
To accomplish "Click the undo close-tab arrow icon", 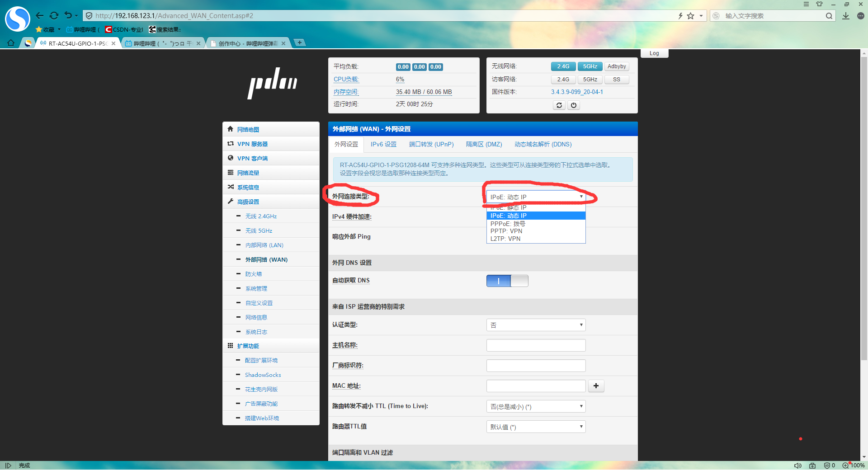I will (x=68, y=15).
